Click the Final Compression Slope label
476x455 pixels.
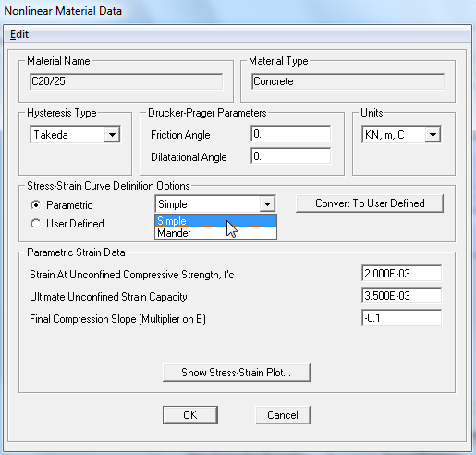click(117, 319)
